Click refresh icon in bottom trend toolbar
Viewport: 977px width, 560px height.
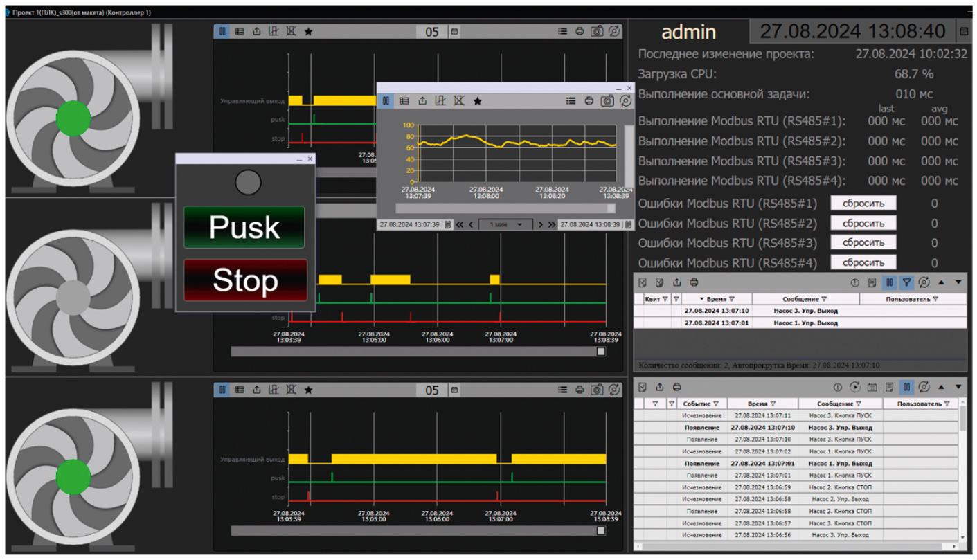pyautogui.click(x=614, y=390)
